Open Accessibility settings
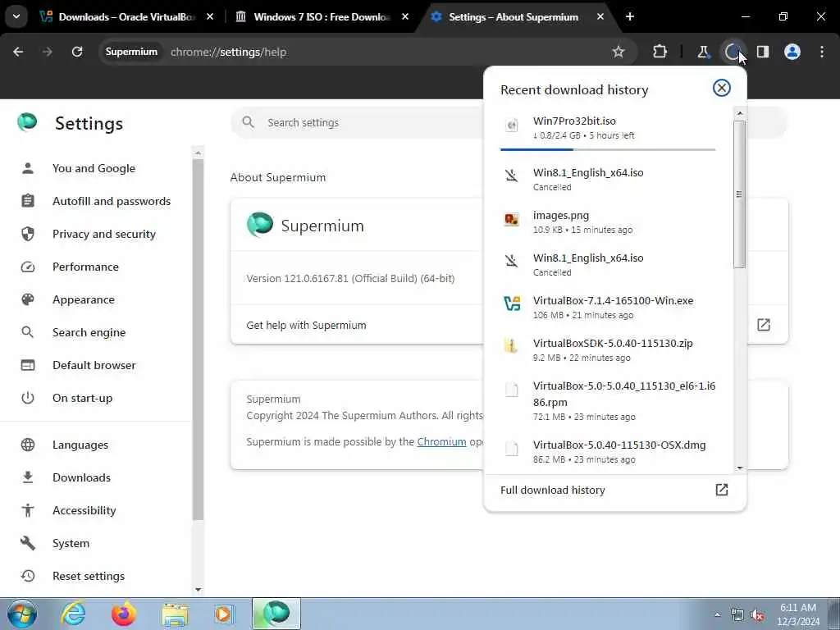840x630 pixels. click(84, 510)
